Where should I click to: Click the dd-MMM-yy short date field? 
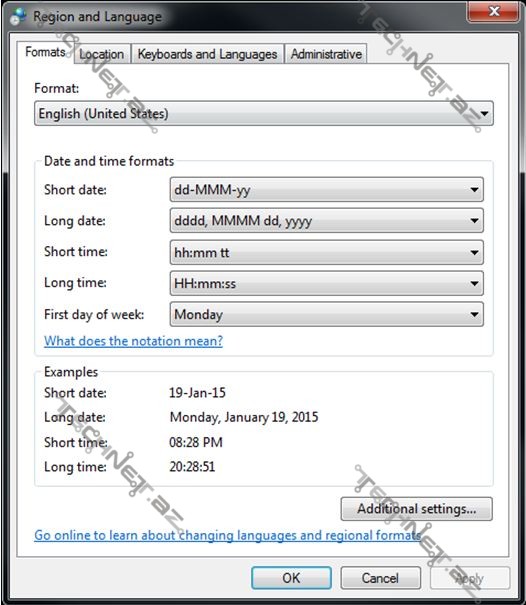pyautogui.click(x=326, y=189)
